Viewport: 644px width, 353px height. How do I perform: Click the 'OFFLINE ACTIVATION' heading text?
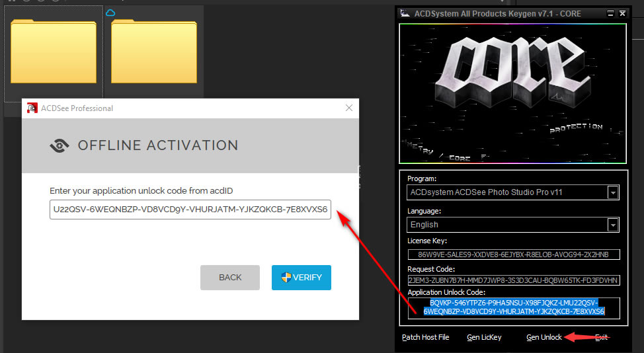[x=158, y=145]
